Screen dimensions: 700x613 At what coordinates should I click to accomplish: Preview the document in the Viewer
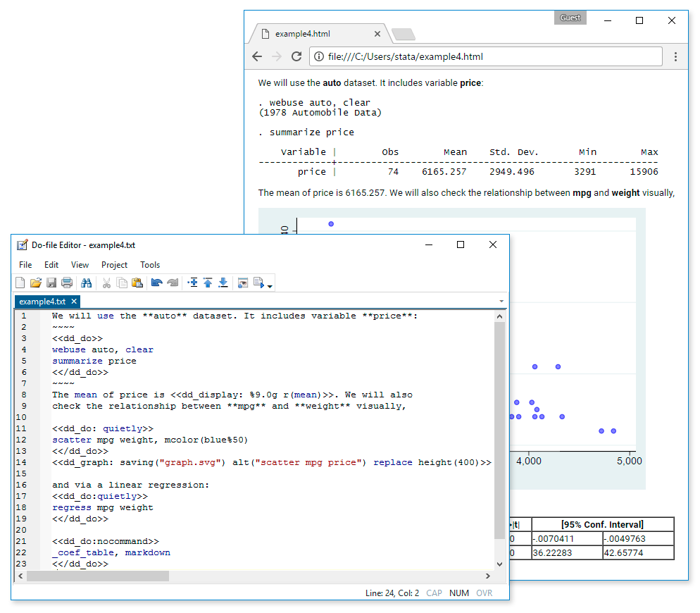coord(242,282)
